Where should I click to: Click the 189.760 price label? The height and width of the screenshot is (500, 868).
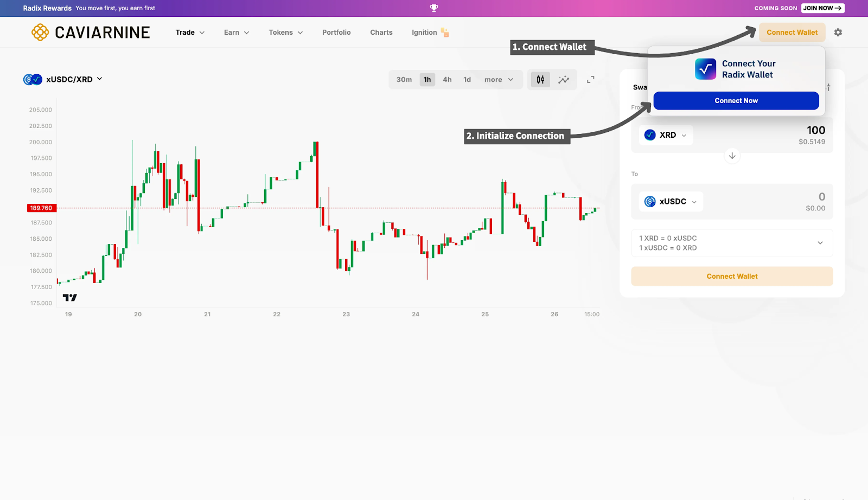point(42,208)
